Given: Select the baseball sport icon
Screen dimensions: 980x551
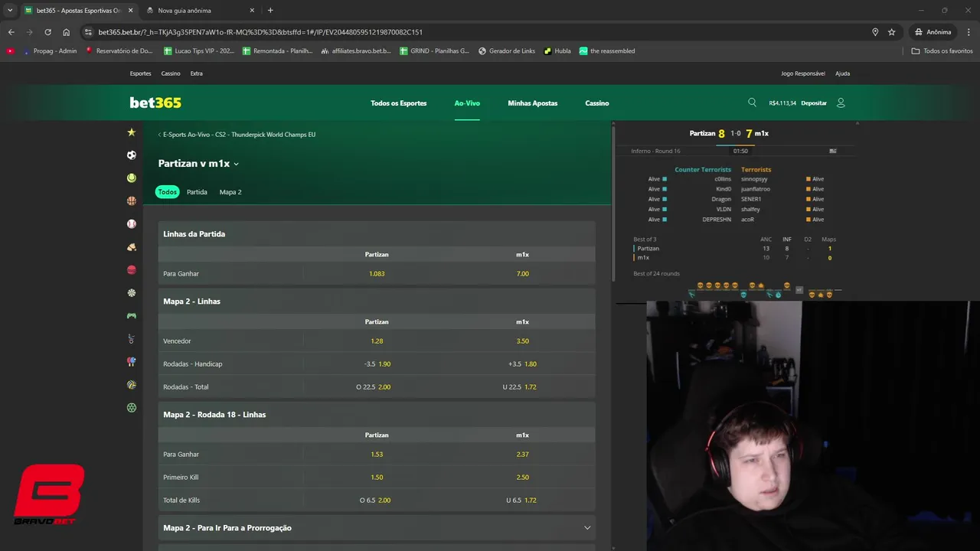Looking at the screenshot, I should pyautogui.click(x=132, y=223).
